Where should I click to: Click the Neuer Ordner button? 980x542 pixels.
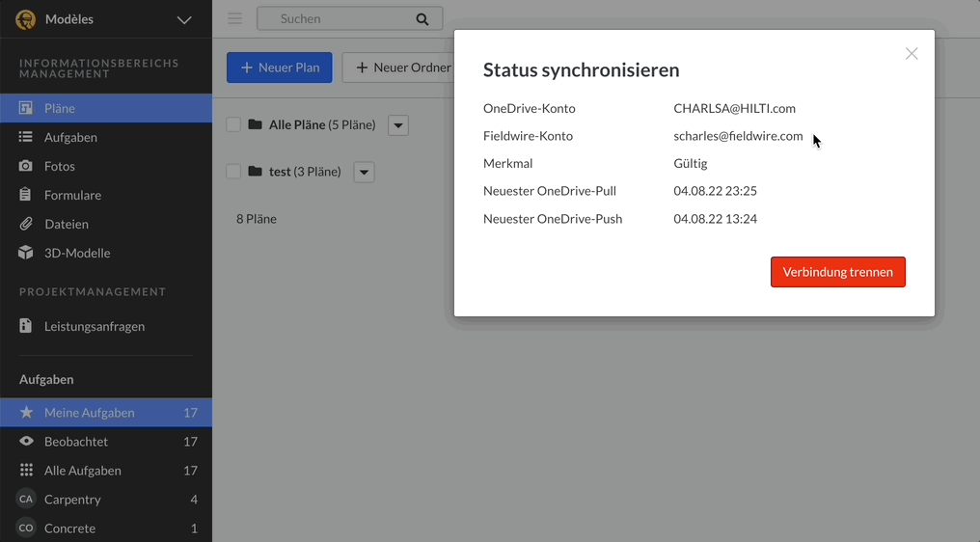pos(398,68)
